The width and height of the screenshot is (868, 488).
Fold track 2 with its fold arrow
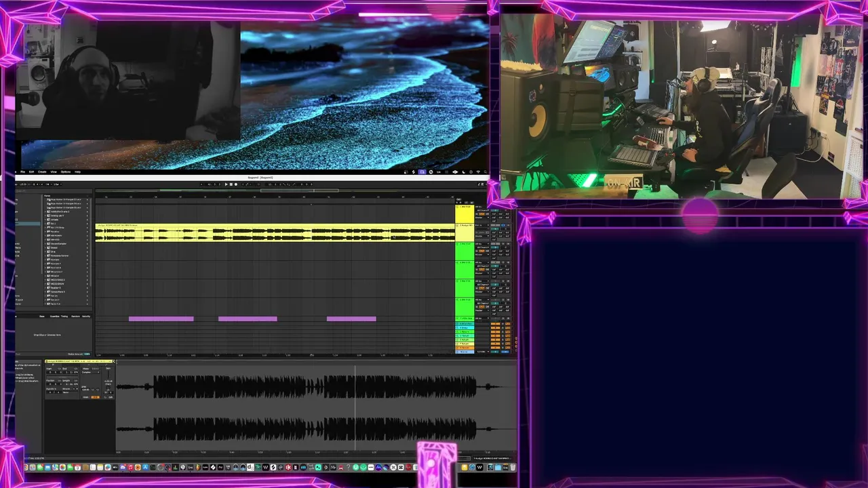[x=457, y=225]
